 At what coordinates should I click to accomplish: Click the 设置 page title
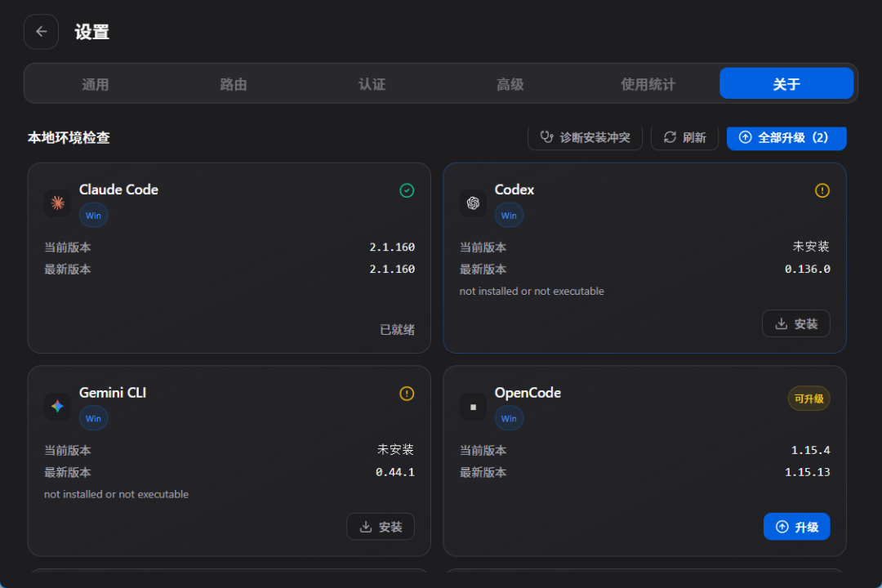(x=92, y=32)
